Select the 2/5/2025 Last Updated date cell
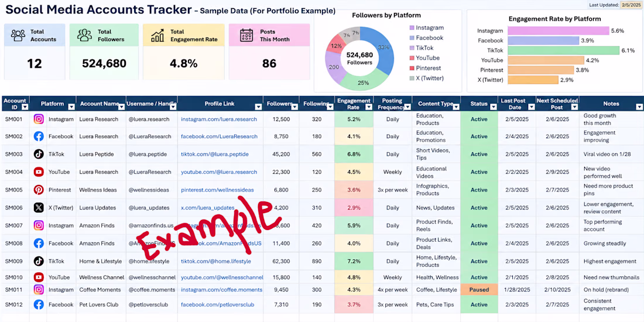Viewport: 644px width, 322px height. [631, 5]
